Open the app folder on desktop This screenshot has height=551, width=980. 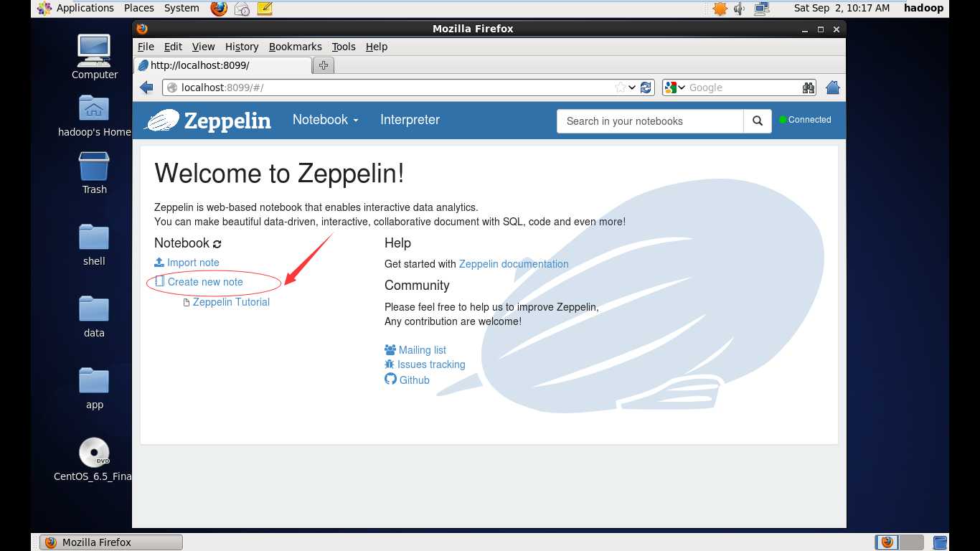94,381
